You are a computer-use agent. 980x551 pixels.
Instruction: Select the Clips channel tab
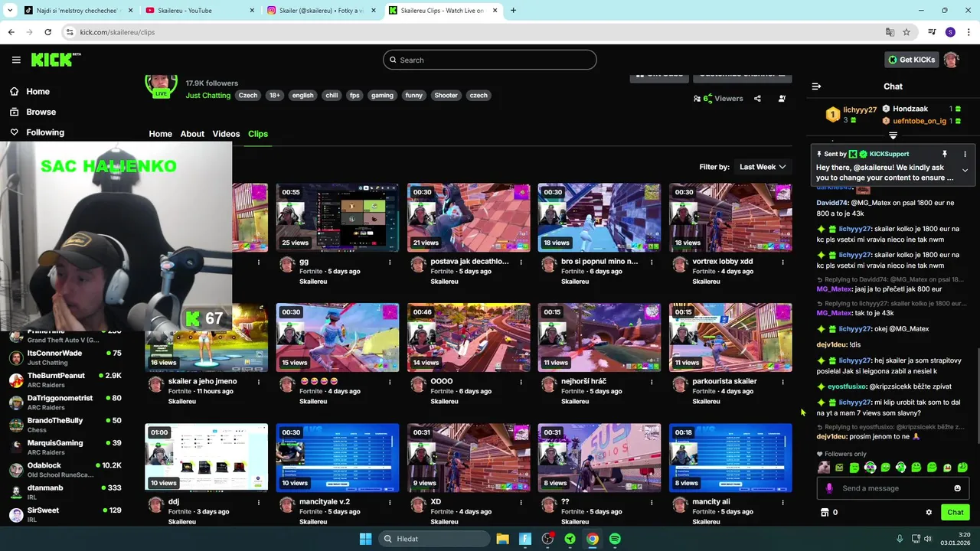click(x=258, y=134)
